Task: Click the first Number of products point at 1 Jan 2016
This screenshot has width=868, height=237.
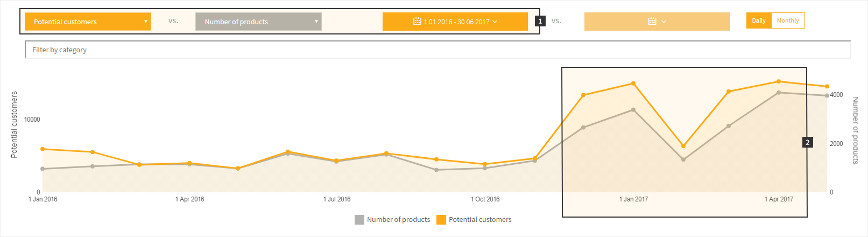Action: click(x=43, y=169)
